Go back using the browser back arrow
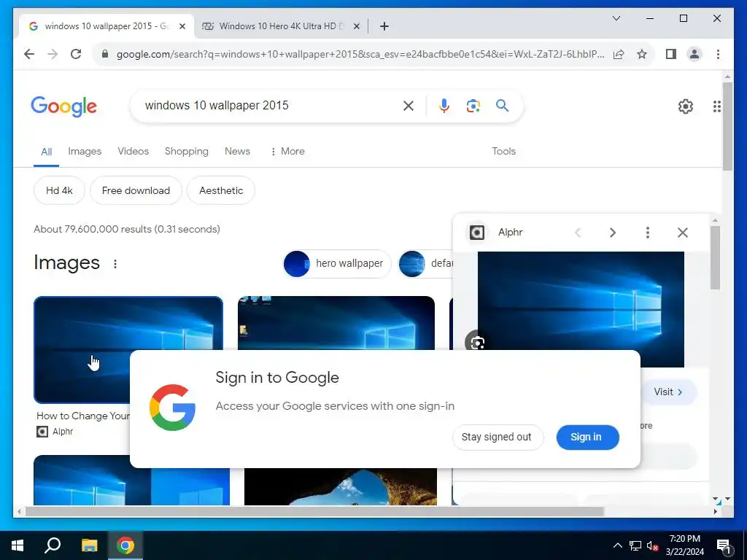The height and width of the screenshot is (560, 747). pos(29,54)
